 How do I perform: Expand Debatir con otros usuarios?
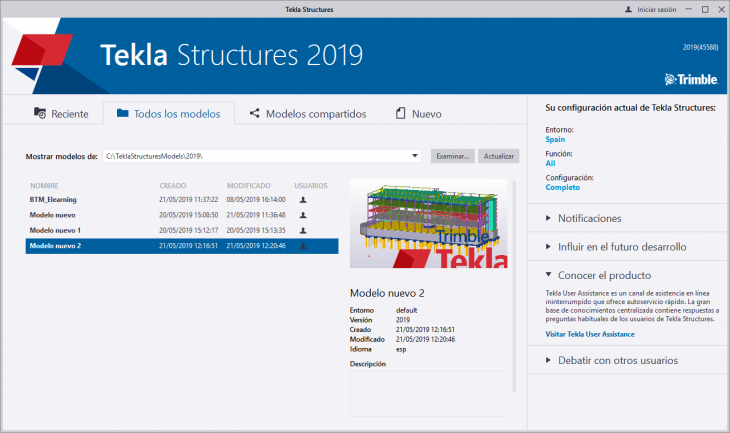618,360
